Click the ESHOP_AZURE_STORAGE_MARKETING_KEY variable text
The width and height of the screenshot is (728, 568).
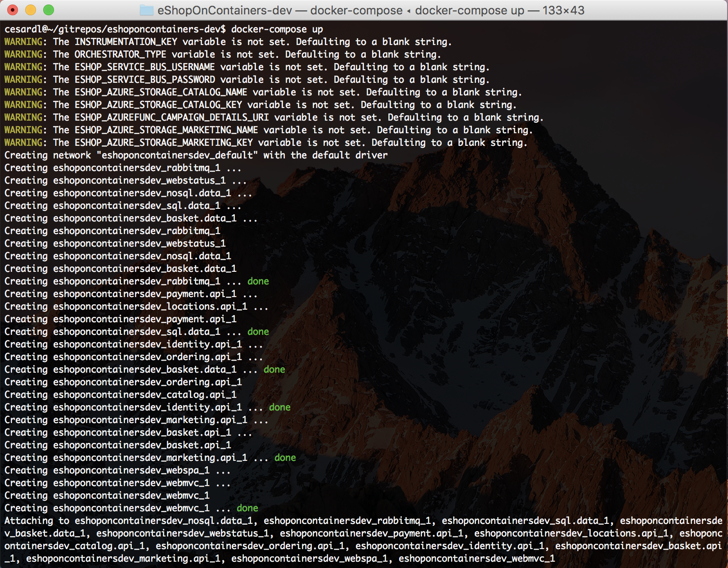[164, 143]
